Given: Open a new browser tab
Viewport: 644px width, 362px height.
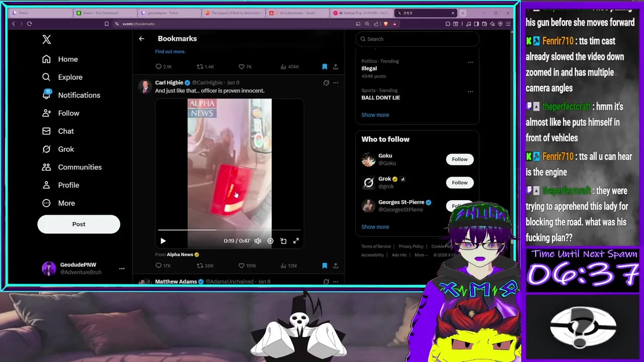Looking at the screenshot, I should pos(463,13).
